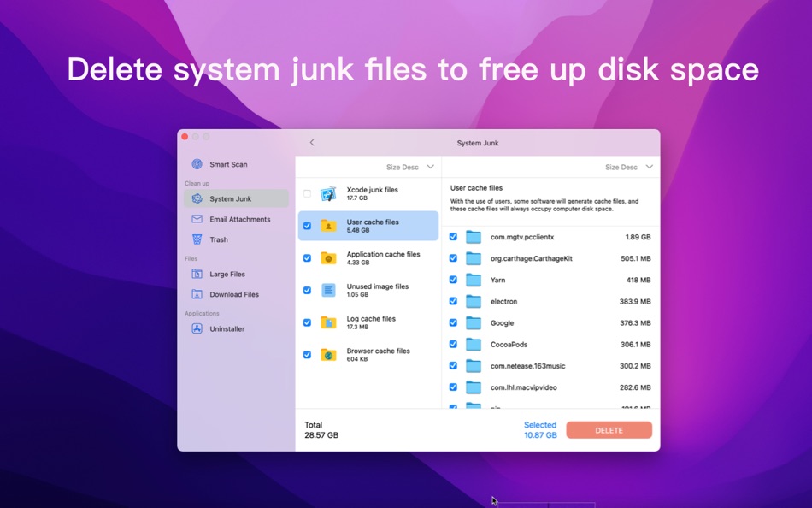812x508 pixels.
Task: Click the Large Files sidebar icon
Action: pyautogui.click(x=197, y=274)
